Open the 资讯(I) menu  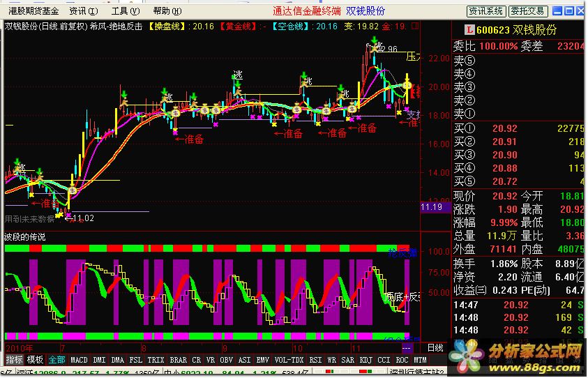pyautogui.click(x=84, y=11)
